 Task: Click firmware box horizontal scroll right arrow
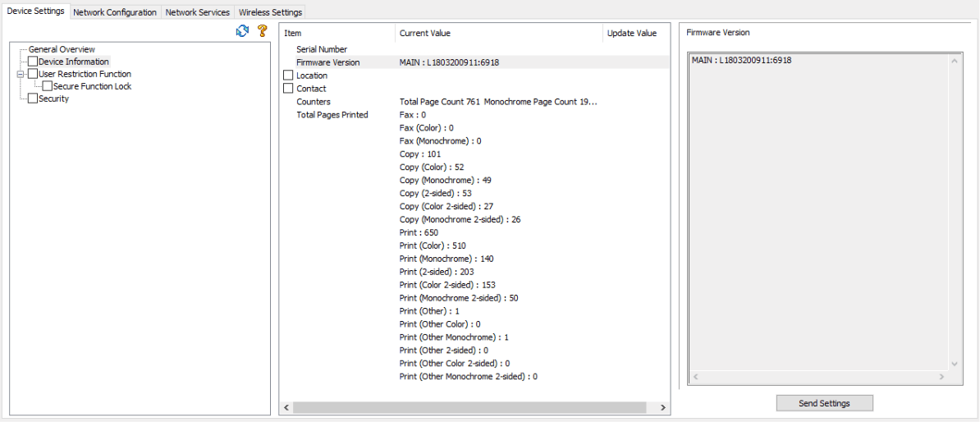click(941, 377)
